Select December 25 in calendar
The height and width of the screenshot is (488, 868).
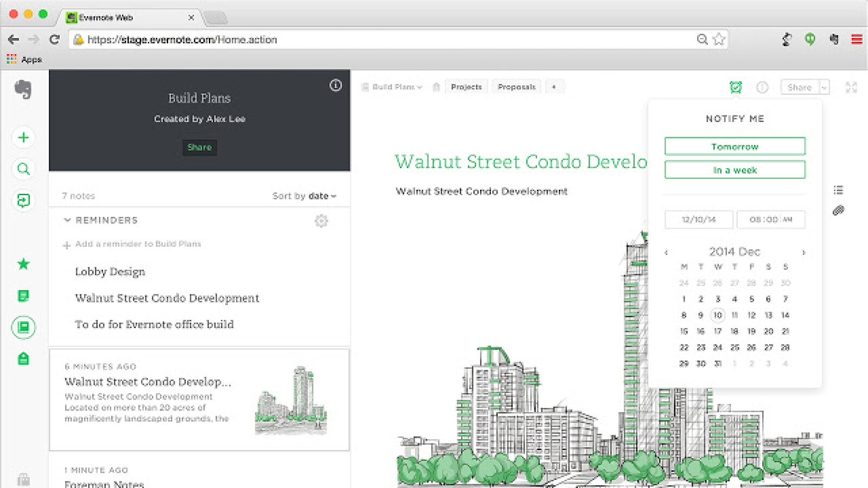point(735,348)
